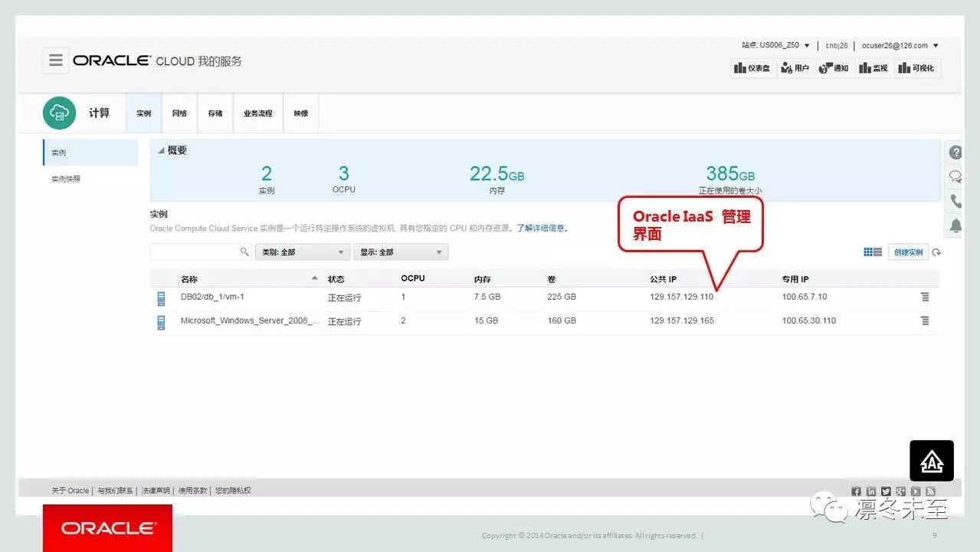Switch to list view icon
The image size is (980, 552).
click(x=877, y=251)
